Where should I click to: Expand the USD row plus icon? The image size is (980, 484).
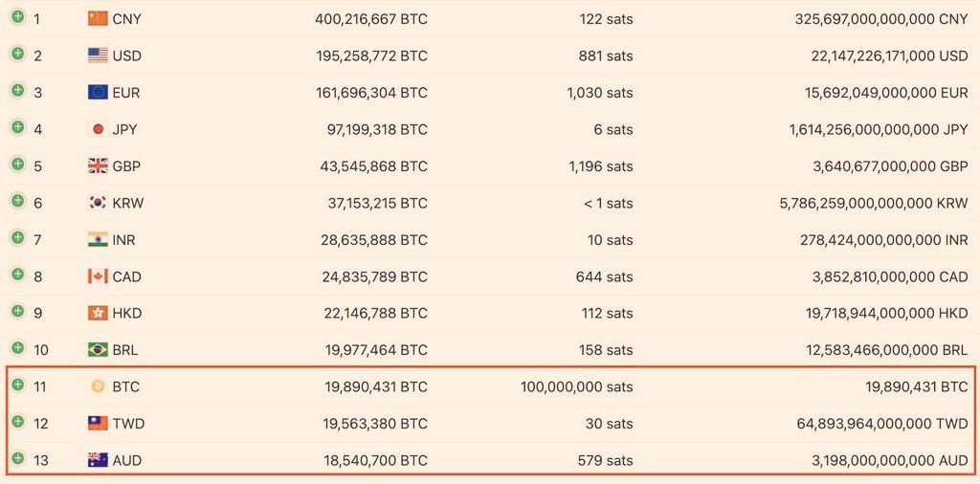click(18, 54)
